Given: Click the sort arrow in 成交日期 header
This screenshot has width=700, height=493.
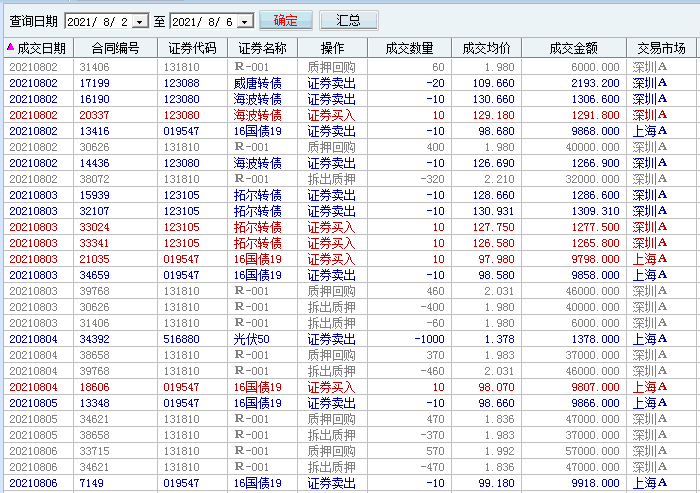Looking at the screenshot, I should tap(10, 47).
